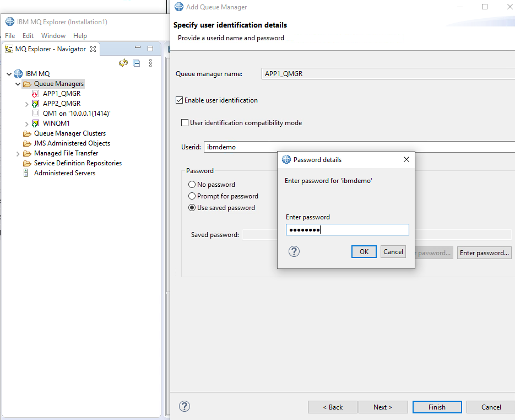Click Next in the wizard

click(x=383, y=407)
